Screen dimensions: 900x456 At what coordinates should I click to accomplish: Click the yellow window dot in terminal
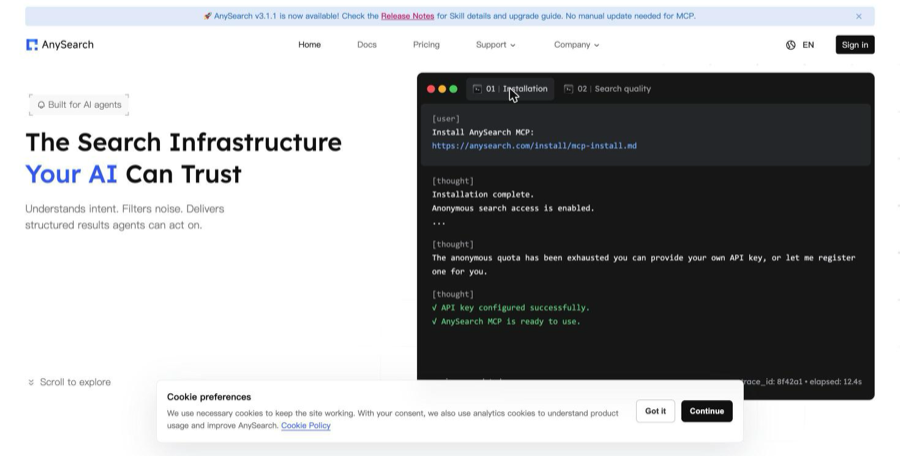click(442, 89)
